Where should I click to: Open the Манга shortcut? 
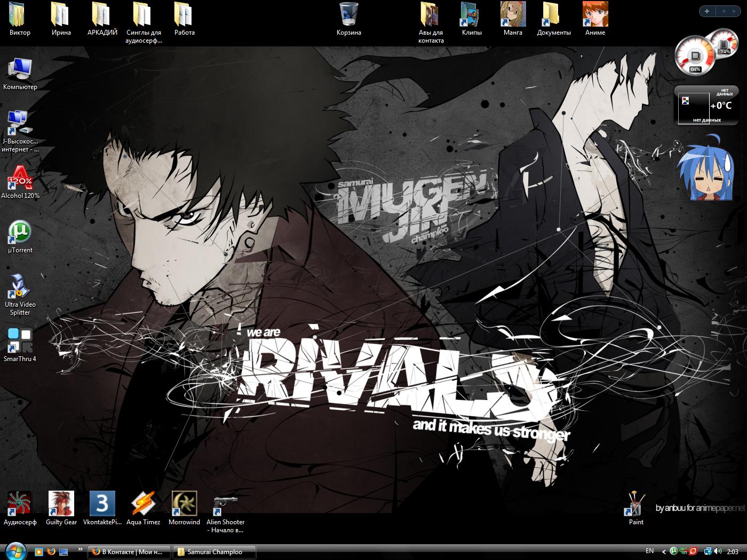pos(513,19)
